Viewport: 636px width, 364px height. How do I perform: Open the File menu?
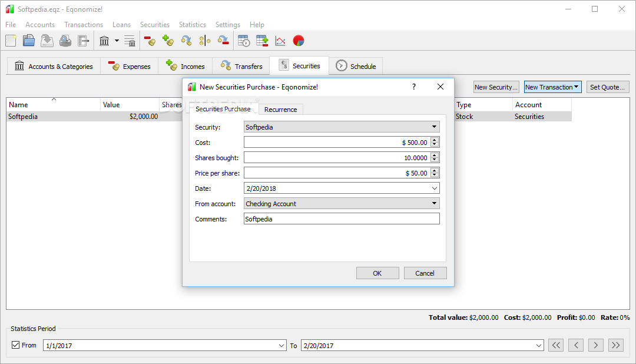pos(11,25)
